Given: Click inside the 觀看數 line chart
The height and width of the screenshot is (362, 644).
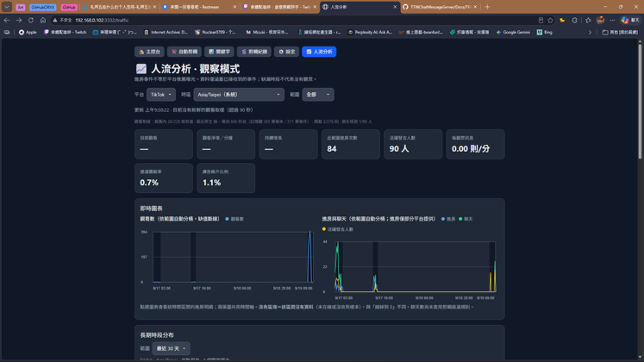Looking at the screenshot, I should pyautogui.click(x=233, y=257).
